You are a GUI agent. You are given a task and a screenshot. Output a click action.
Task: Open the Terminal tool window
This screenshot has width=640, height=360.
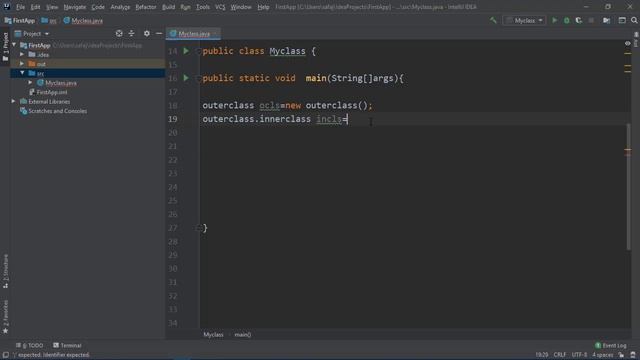pyautogui.click(x=67, y=345)
